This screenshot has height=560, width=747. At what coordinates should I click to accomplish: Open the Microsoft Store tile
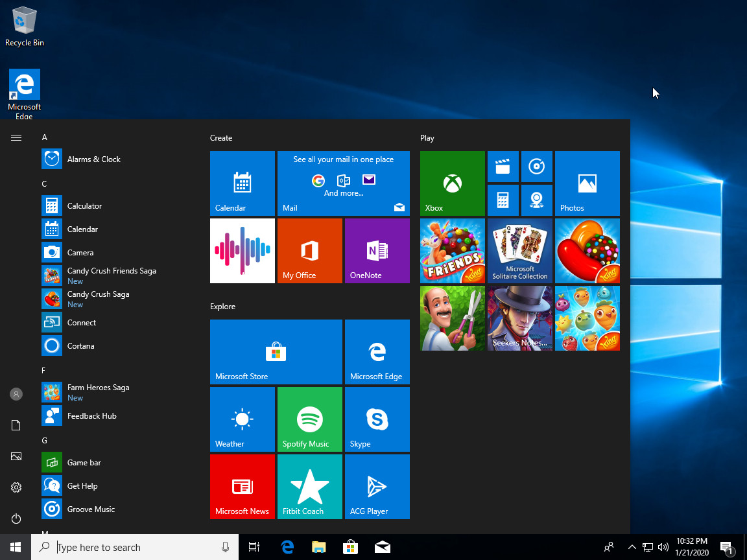[276, 352]
